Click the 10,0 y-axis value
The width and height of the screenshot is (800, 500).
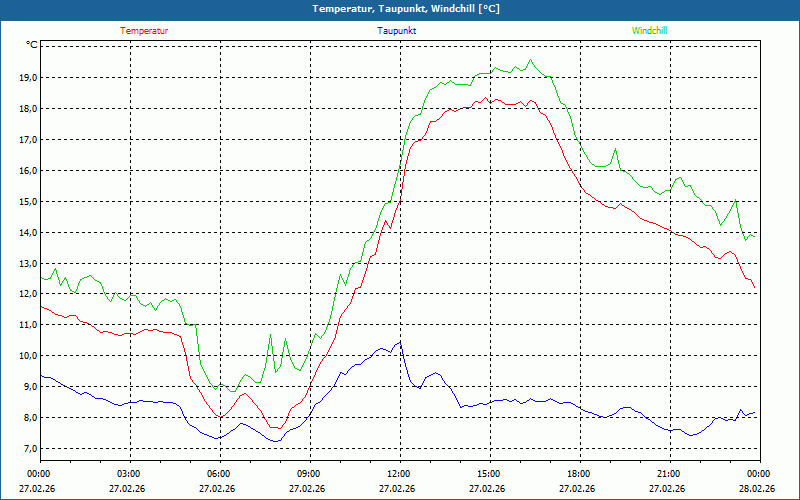[26, 356]
